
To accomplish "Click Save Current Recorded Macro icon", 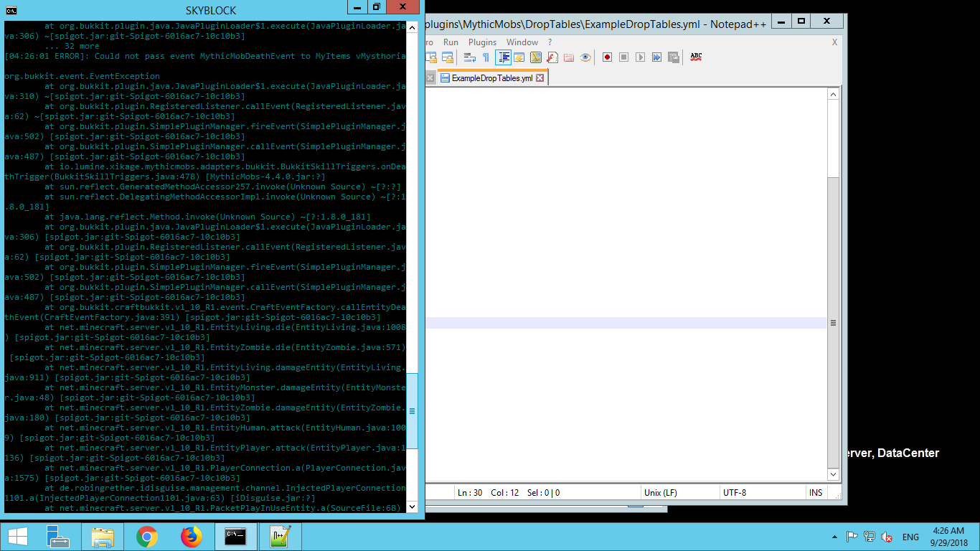I will coord(673,57).
